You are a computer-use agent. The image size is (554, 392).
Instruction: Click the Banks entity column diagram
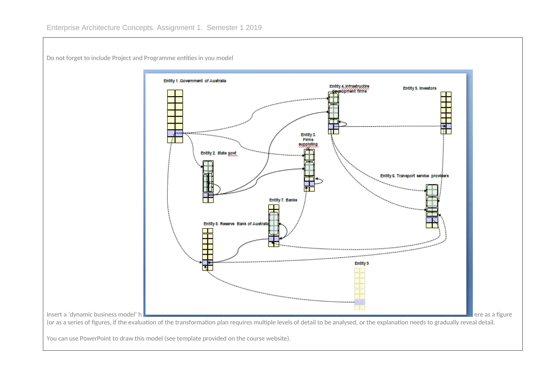(274, 226)
